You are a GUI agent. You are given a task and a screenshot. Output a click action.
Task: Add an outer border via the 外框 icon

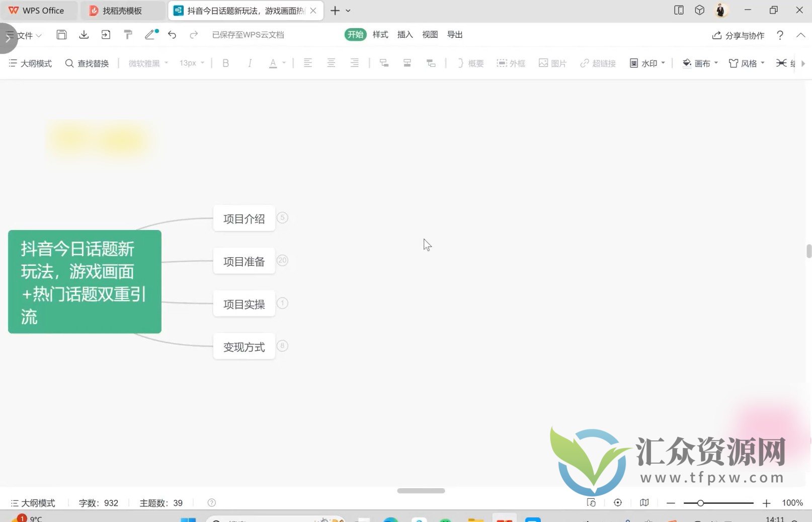(511, 63)
